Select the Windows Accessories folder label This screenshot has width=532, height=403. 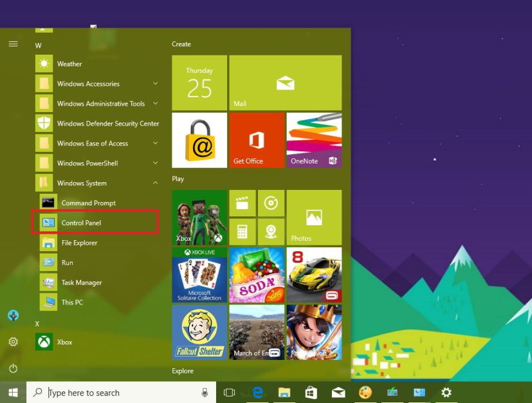(88, 84)
